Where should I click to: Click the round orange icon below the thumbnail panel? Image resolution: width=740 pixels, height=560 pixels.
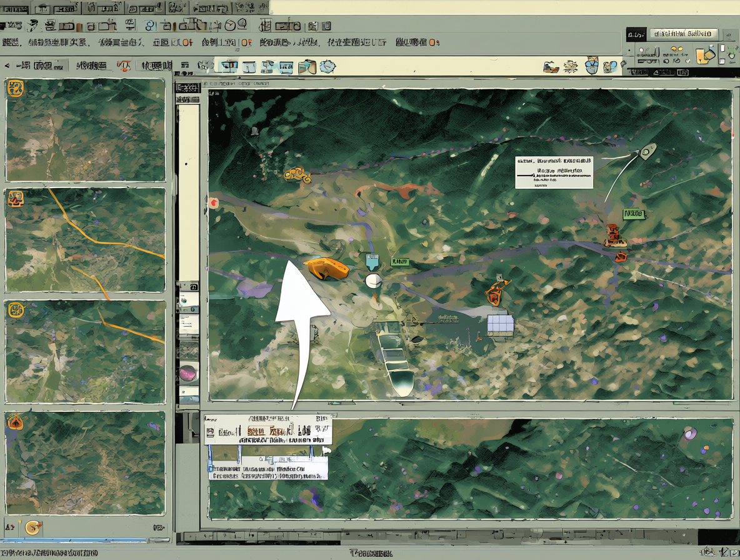click(33, 527)
